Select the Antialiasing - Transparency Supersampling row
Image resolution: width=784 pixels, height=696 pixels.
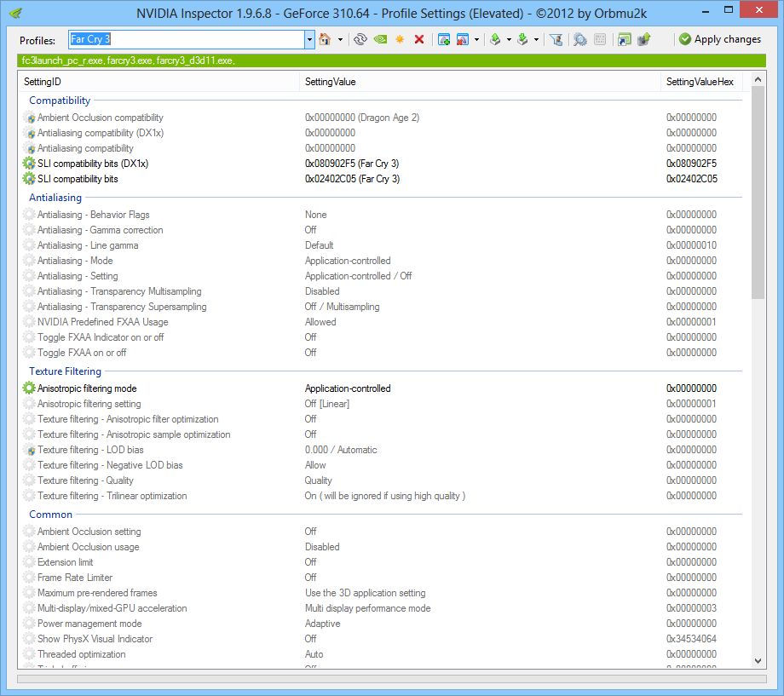pyautogui.click(x=383, y=307)
